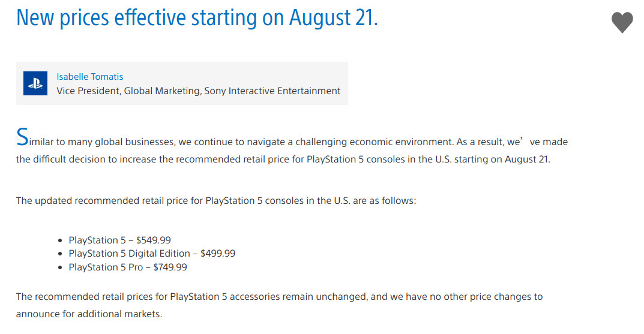Click the bullet before PlayStation 5 Digital Edition

click(61, 254)
